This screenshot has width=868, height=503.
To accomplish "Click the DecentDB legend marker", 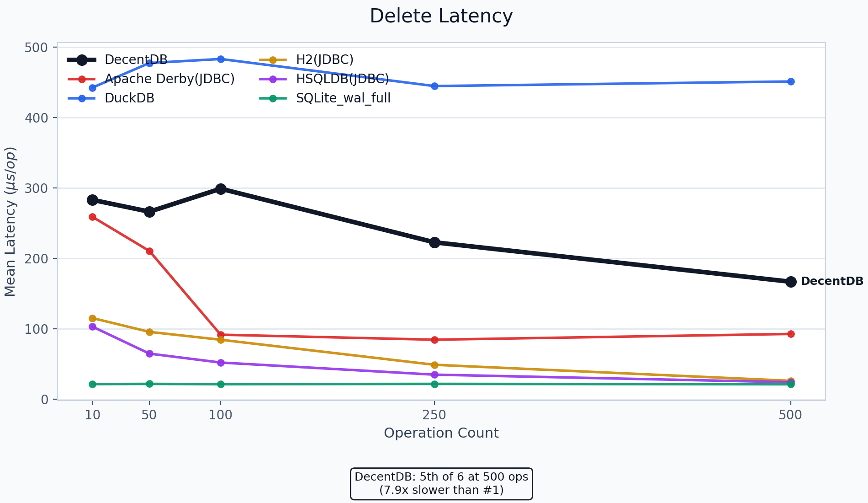I will pos(82,60).
